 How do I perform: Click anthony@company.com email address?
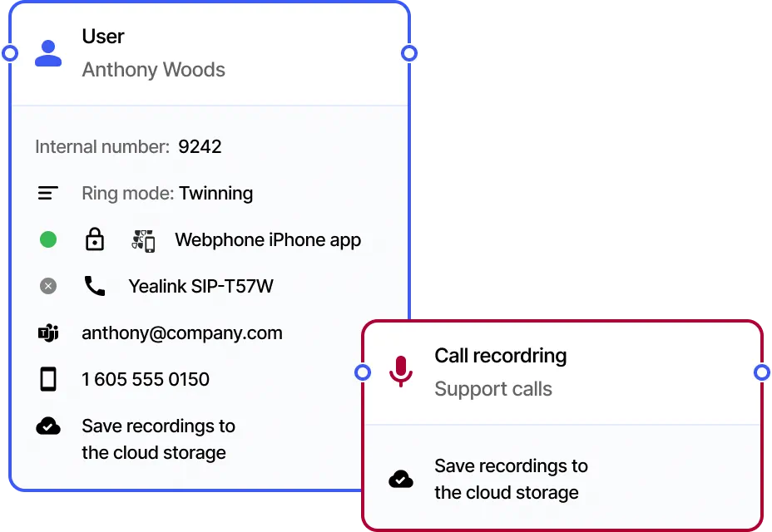coord(182,333)
